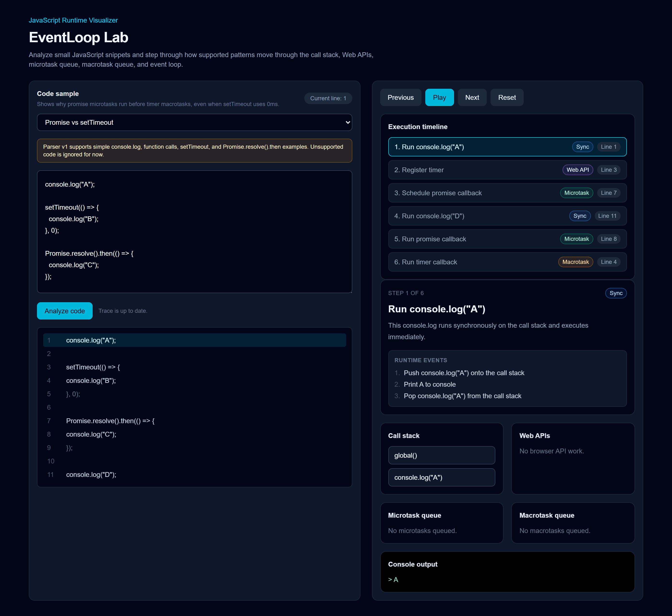Start playback with the Play button

coord(439,97)
